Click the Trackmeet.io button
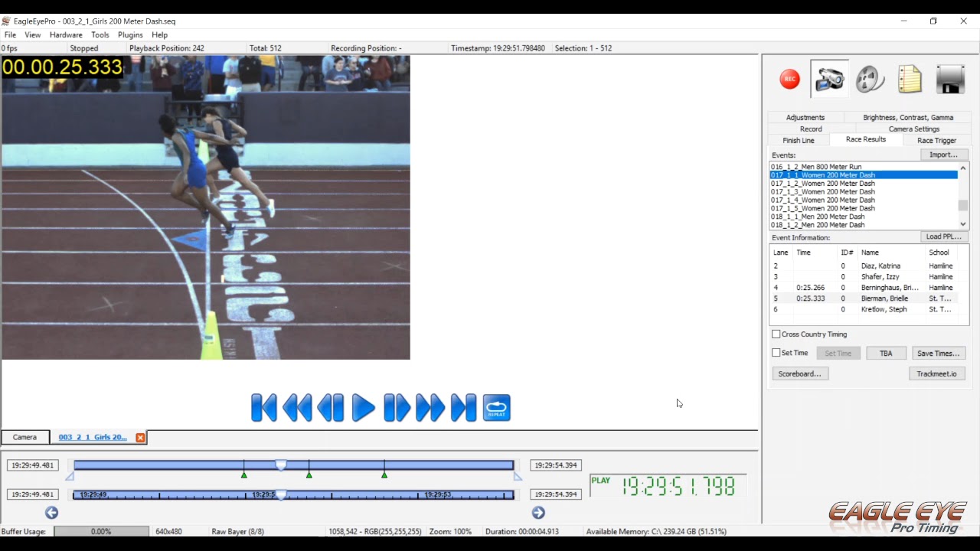This screenshot has width=980, height=551. (937, 374)
